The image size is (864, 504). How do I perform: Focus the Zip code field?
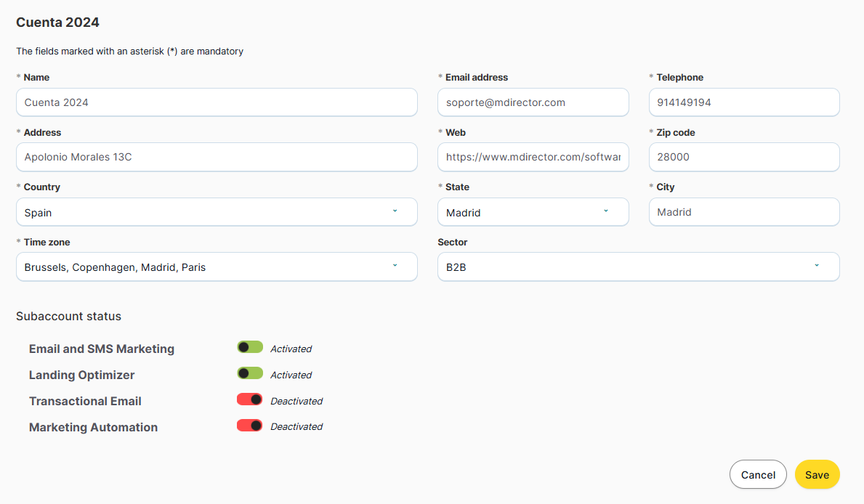point(743,157)
